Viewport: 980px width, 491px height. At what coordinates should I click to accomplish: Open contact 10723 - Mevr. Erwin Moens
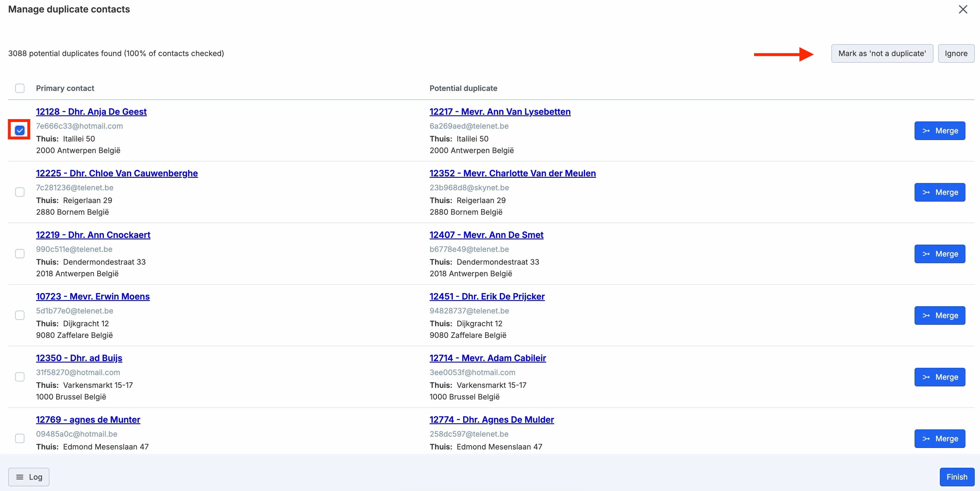(x=93, y=296)
